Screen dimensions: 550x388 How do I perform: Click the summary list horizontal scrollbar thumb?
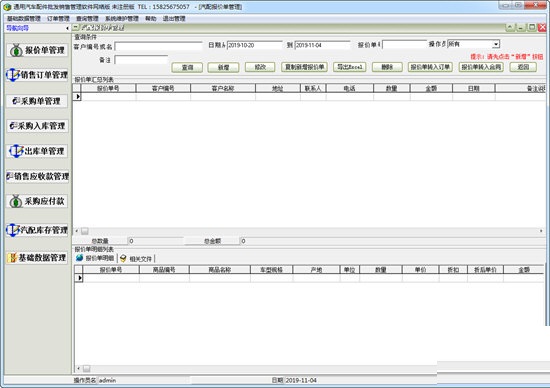pos(85,231)
